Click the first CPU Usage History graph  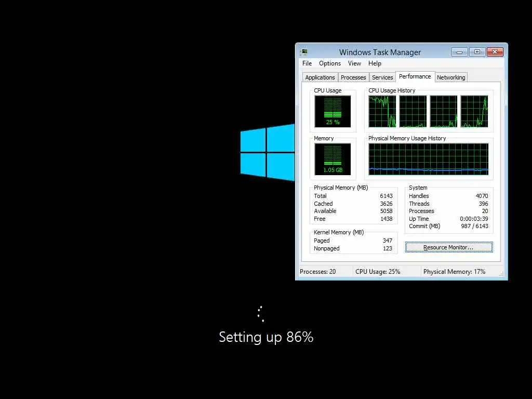[x=382, y=112]
